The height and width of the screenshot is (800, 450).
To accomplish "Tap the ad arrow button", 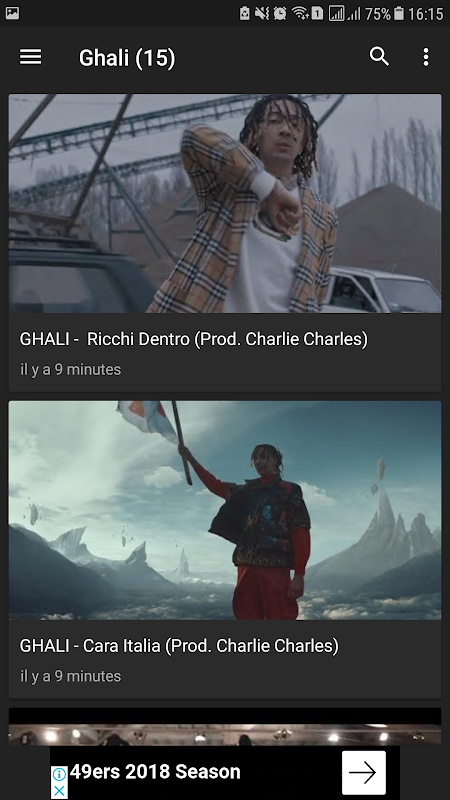I will (364, 772).
